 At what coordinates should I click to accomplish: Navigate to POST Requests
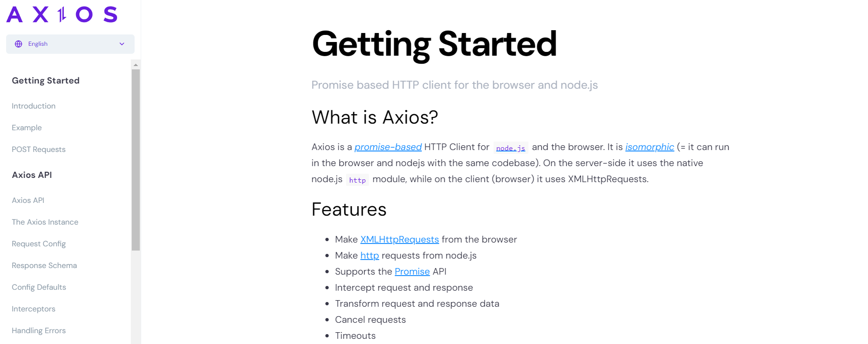38,149
